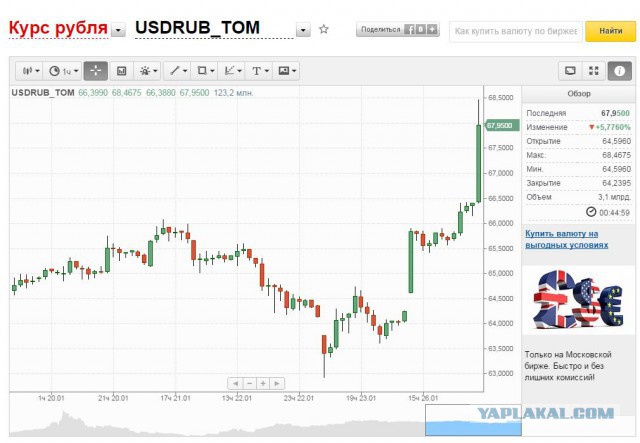Image resolution: width=640 pixels, height=443 pixels.
Task: Click the 1ч 20.01 time axis label
Action: pos(51,398)
